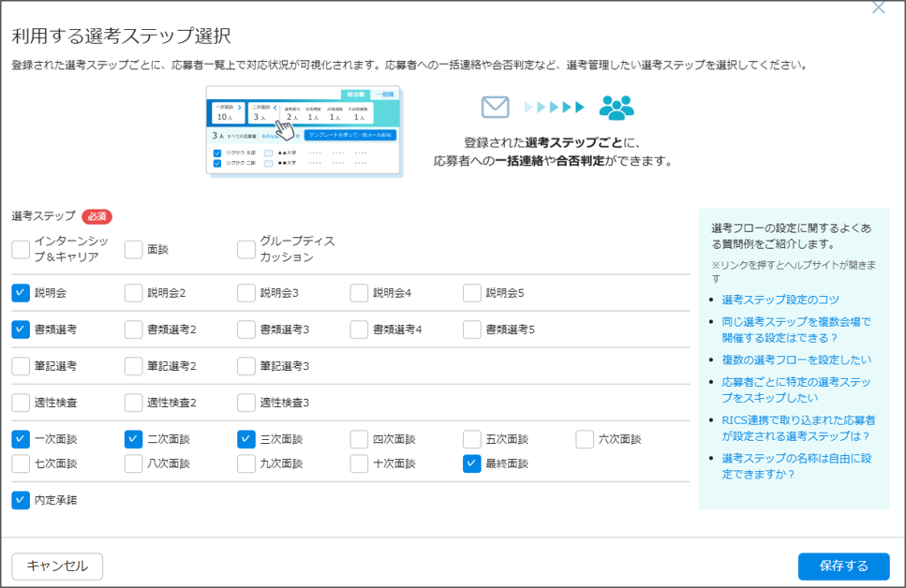Enable the 説明会4 step

359,293
